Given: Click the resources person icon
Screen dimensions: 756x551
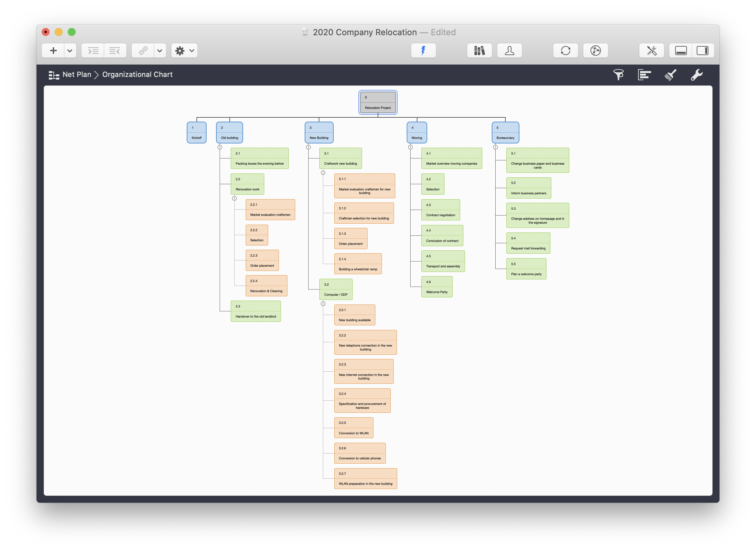Looking at the screenshot, I should tap(509, 51).
